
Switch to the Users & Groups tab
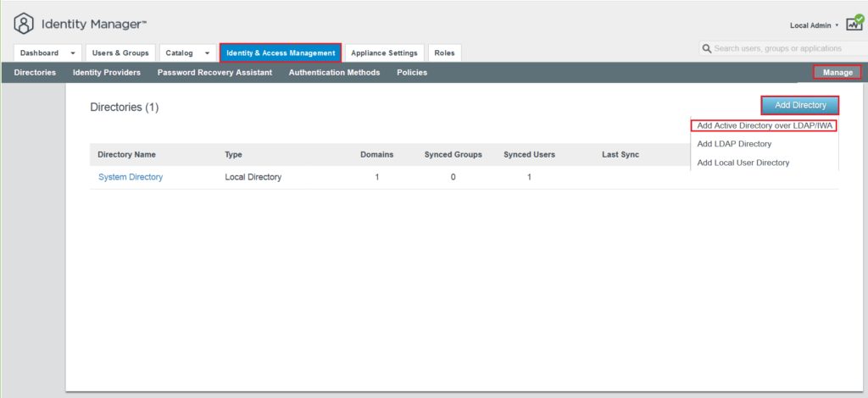click(120, 53)
